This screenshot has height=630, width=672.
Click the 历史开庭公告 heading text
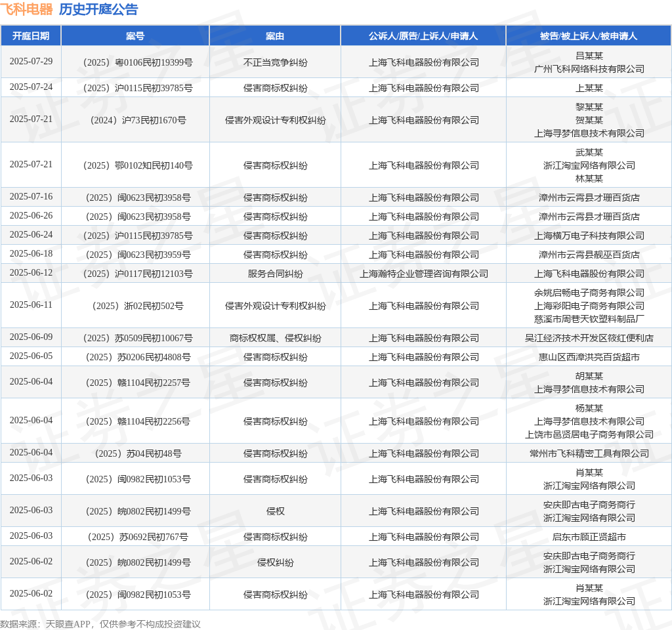click(98, 9)
